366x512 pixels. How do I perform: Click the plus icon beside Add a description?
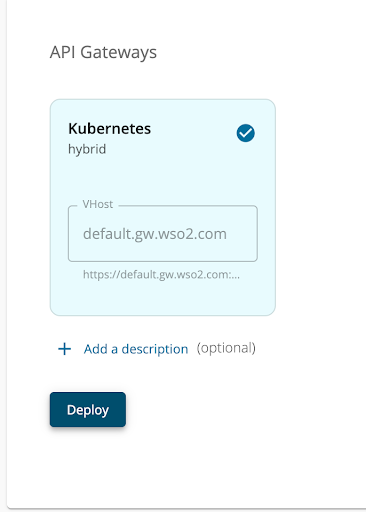(64, 349)
